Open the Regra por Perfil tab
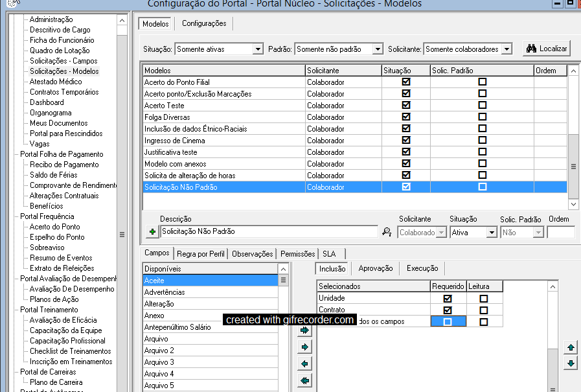The width and height of the screenshot is (581, 392). [200, 254]
